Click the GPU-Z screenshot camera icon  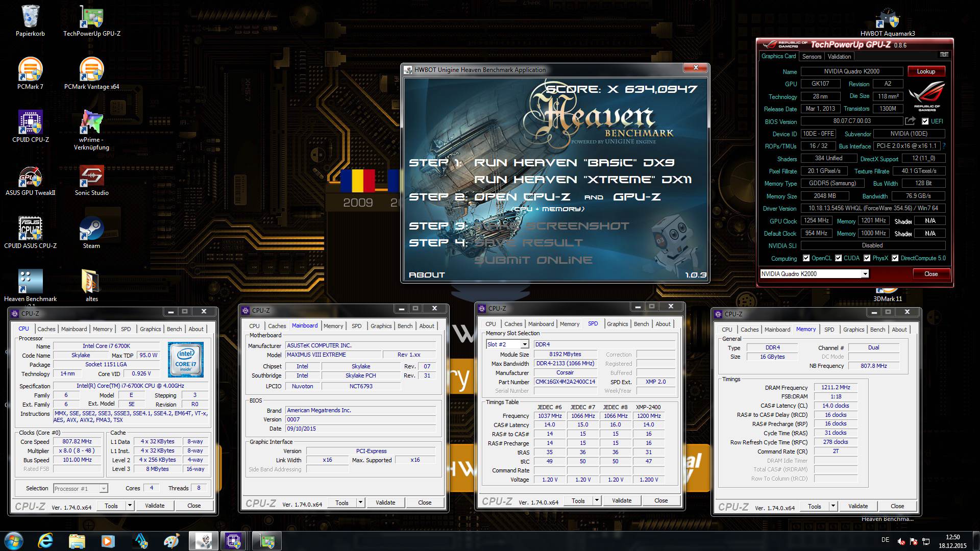coord(944,55)
